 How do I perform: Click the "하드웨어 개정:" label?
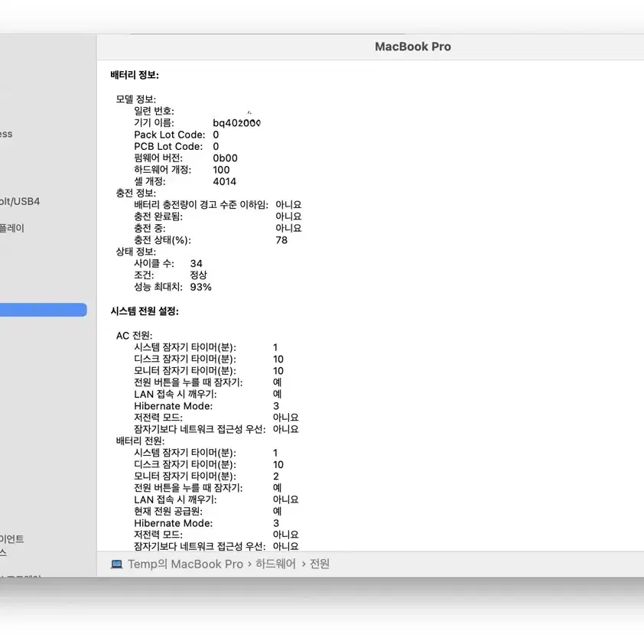163,170
